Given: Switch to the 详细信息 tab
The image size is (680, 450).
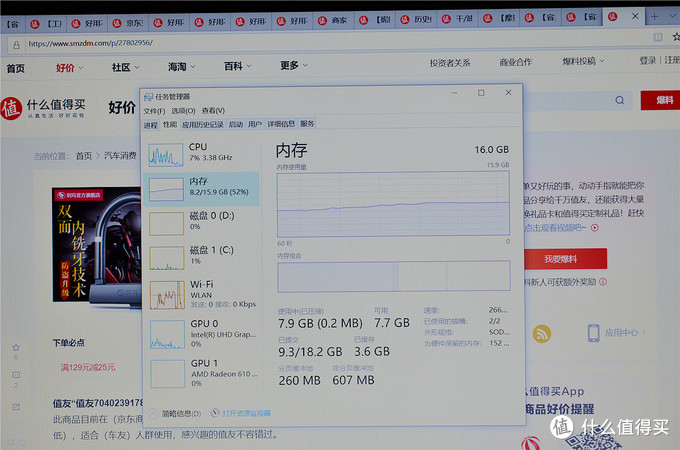Looking at the screenshot, I should 281,124.
